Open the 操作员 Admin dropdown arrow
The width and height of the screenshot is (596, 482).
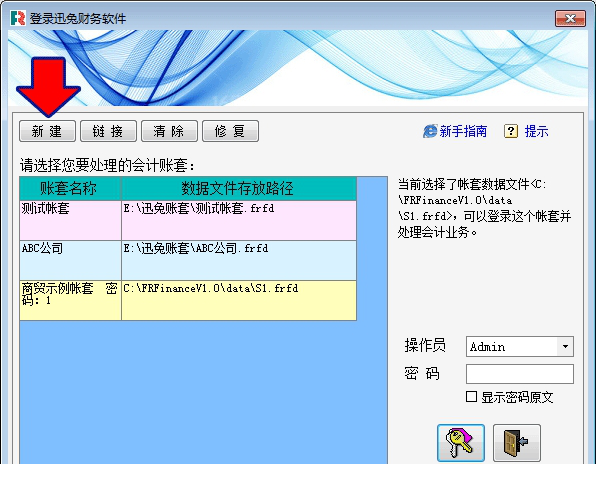coord(565,346)
